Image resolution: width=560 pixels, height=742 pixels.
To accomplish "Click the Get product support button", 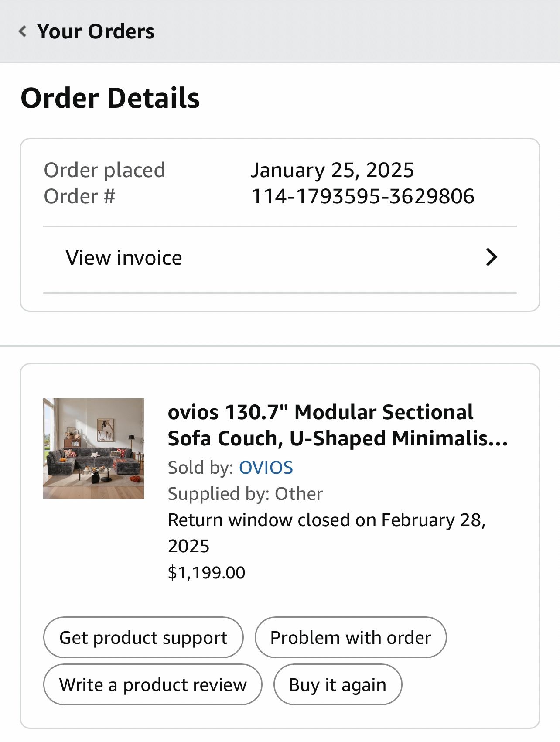I will point(143,637).
